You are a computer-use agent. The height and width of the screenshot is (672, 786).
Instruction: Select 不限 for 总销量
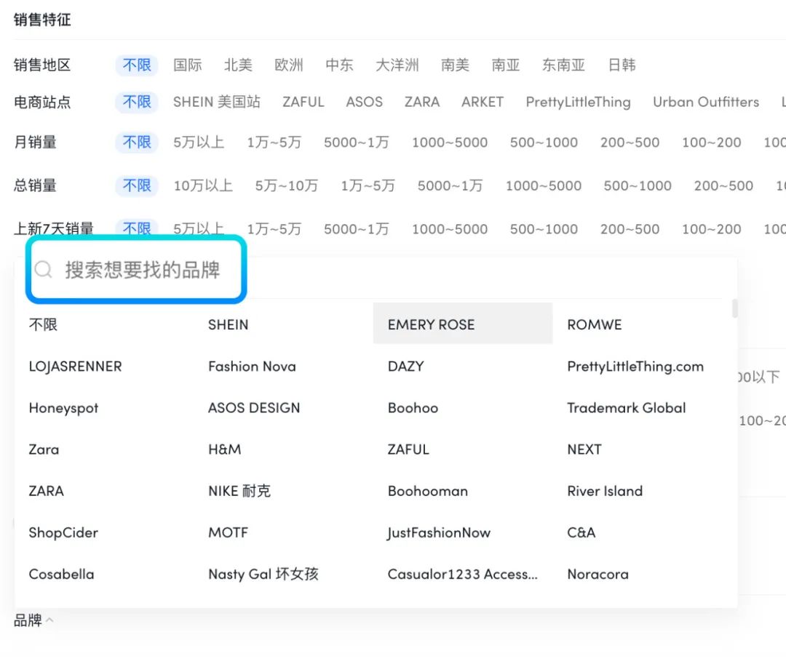(137, 185)
